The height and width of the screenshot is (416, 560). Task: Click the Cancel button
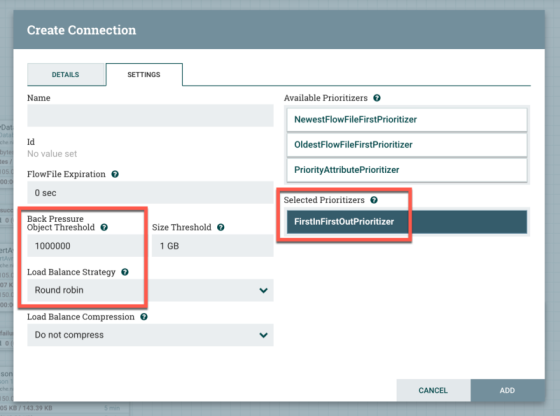coord(433,390)
